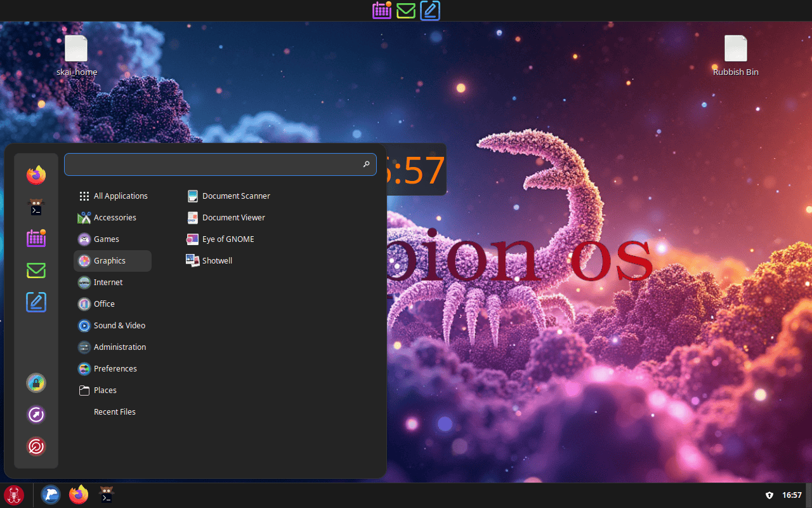Screen dimensions: 812x508
Task: Select the Preferences category
Action: coord(112,369)
